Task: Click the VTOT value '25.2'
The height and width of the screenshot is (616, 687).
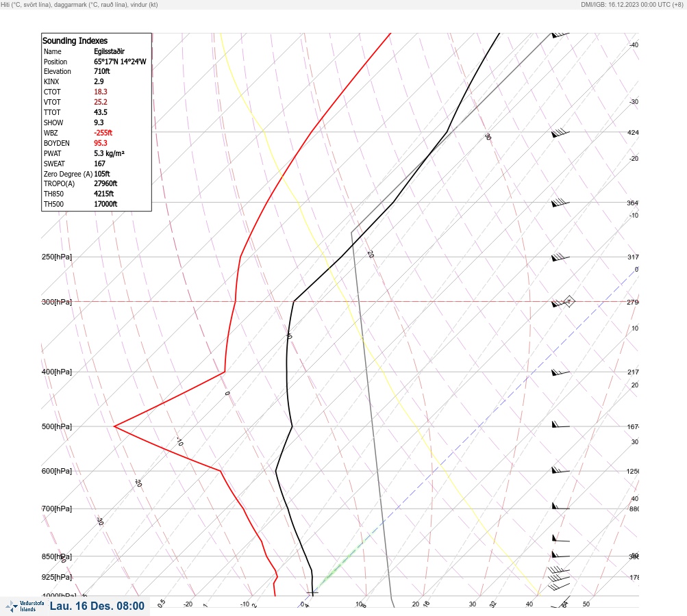Action: [x=100, y=102]
